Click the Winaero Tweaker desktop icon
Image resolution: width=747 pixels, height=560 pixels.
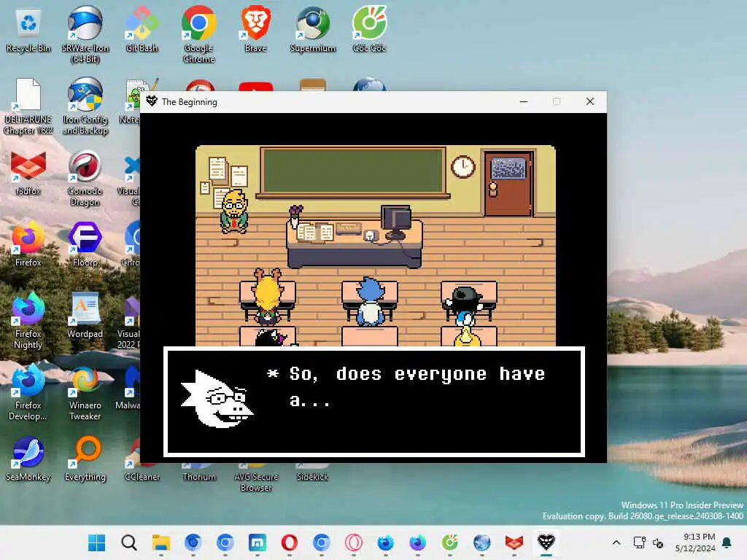pos(85,392)
